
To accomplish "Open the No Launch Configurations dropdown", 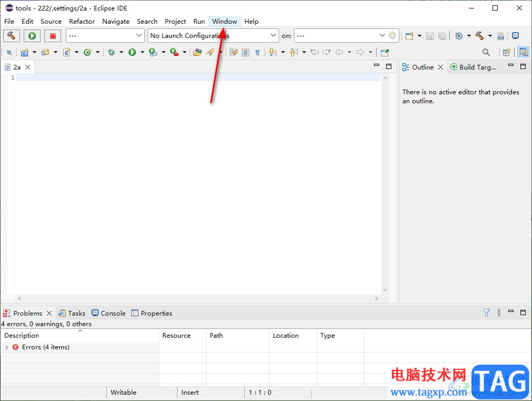I will tap(213, 36).
